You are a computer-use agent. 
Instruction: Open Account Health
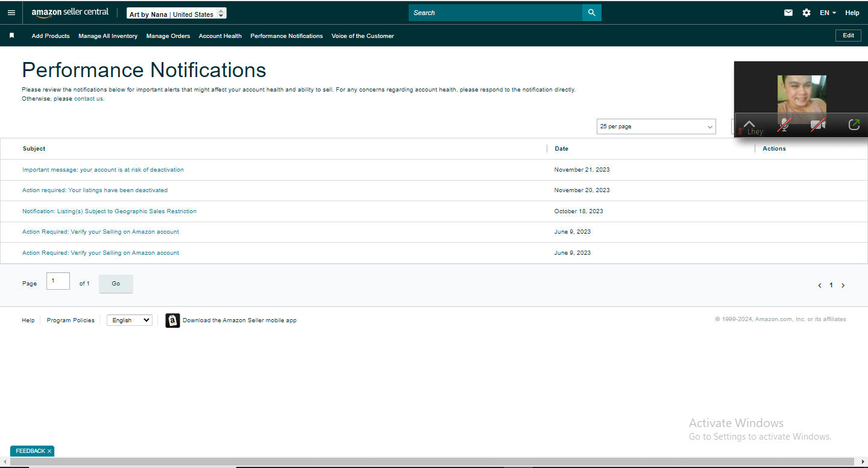(220, 36)
